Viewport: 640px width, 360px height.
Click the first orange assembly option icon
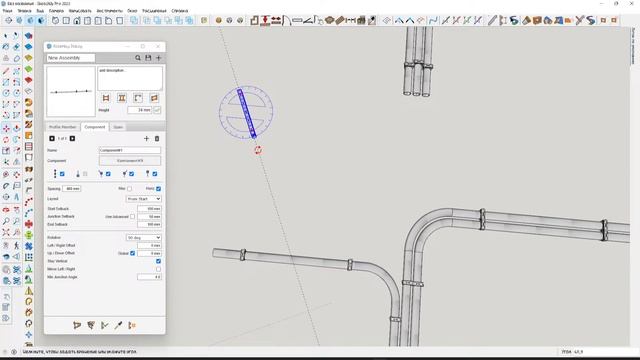coord(106,98)
